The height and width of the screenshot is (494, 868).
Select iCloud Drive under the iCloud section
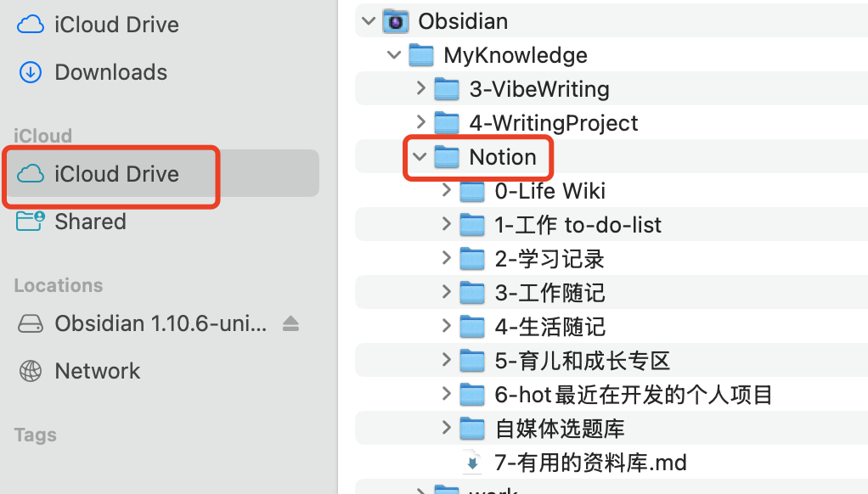coord(116,174)
